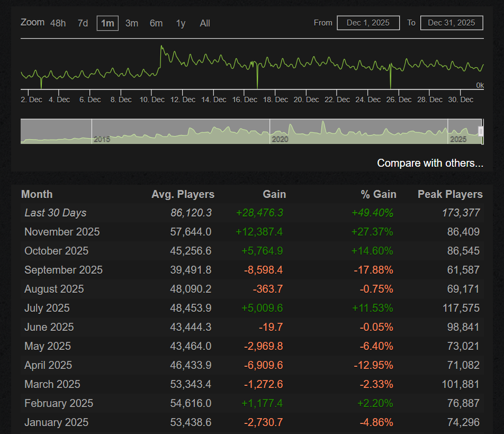504x434 pixels.
Task: Click percent gain +49.40%
Action: pos(373,213)
